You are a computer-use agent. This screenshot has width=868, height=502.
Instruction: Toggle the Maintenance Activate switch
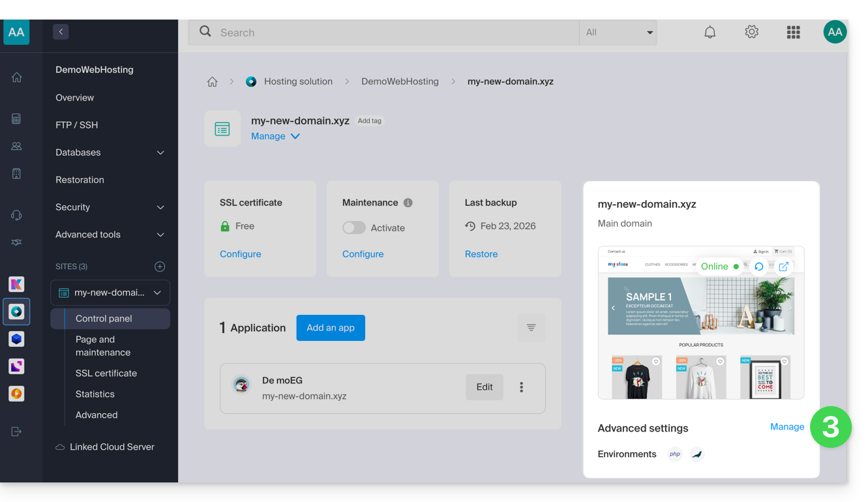pyautogui.click(x=354, y=228)
